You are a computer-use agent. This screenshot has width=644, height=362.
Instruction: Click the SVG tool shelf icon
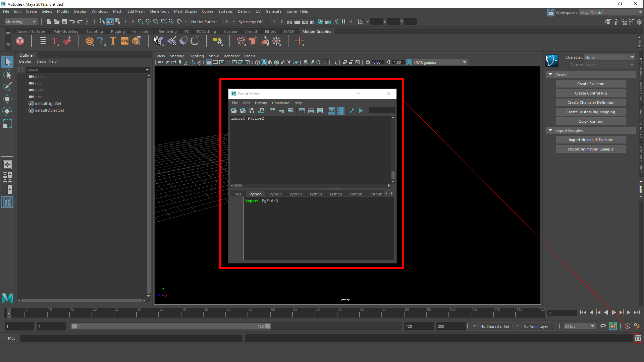124,41
